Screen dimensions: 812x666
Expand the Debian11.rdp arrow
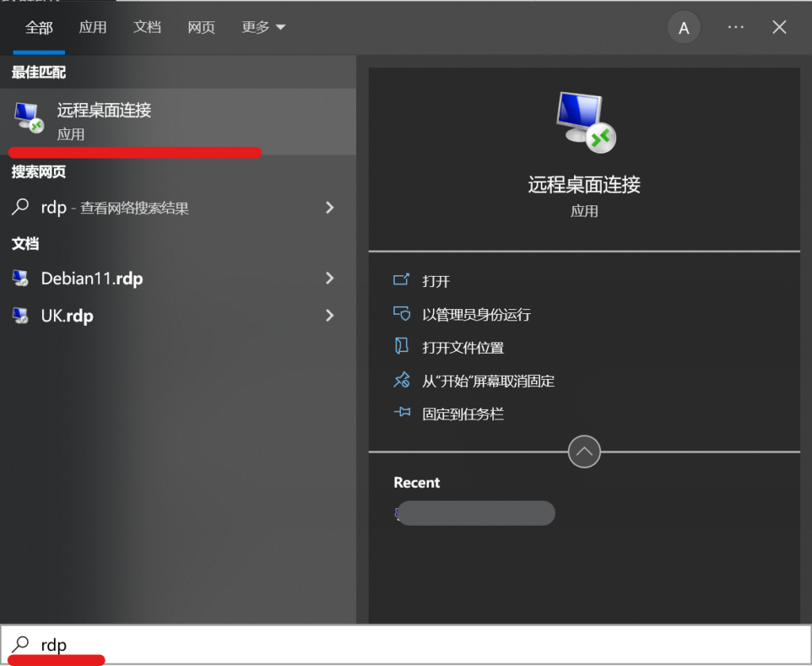[x=329, y=278]
